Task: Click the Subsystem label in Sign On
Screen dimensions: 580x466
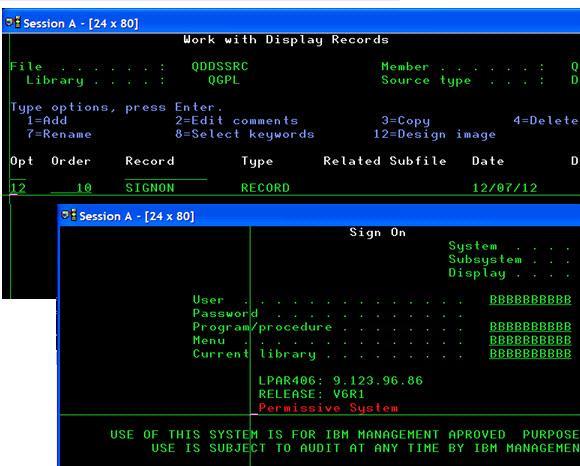Action: click(485, 260)
